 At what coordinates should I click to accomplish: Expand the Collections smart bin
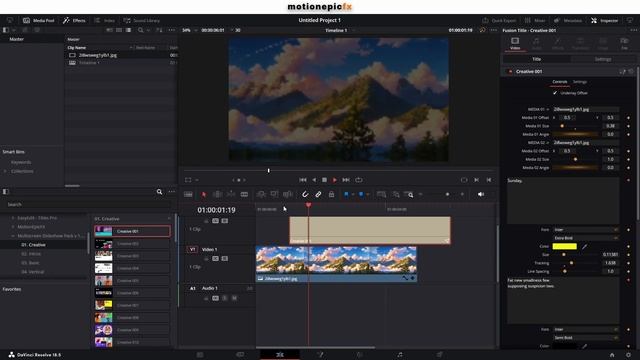5,171
